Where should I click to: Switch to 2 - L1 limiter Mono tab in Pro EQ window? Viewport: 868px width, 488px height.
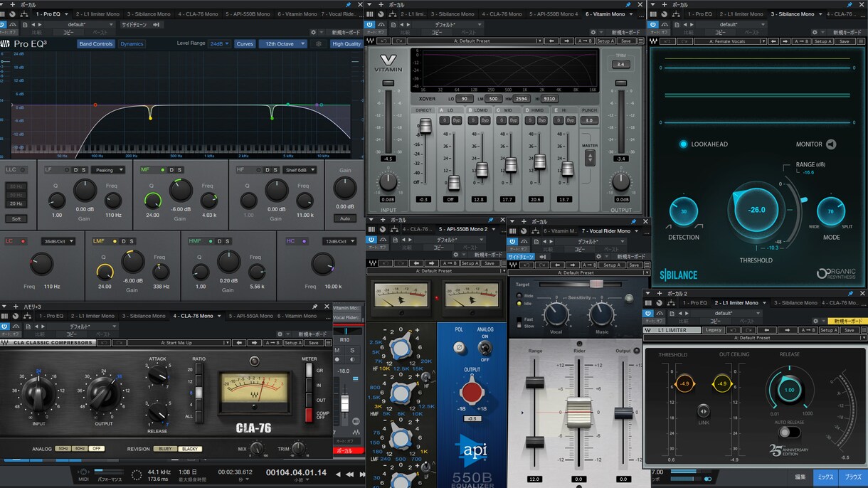[x=97, y=14]
